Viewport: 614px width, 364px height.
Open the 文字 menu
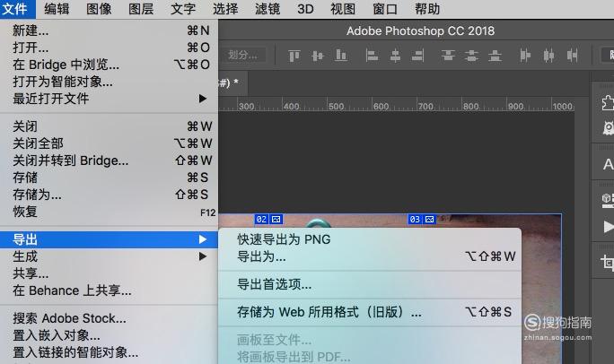pos(183,9)
